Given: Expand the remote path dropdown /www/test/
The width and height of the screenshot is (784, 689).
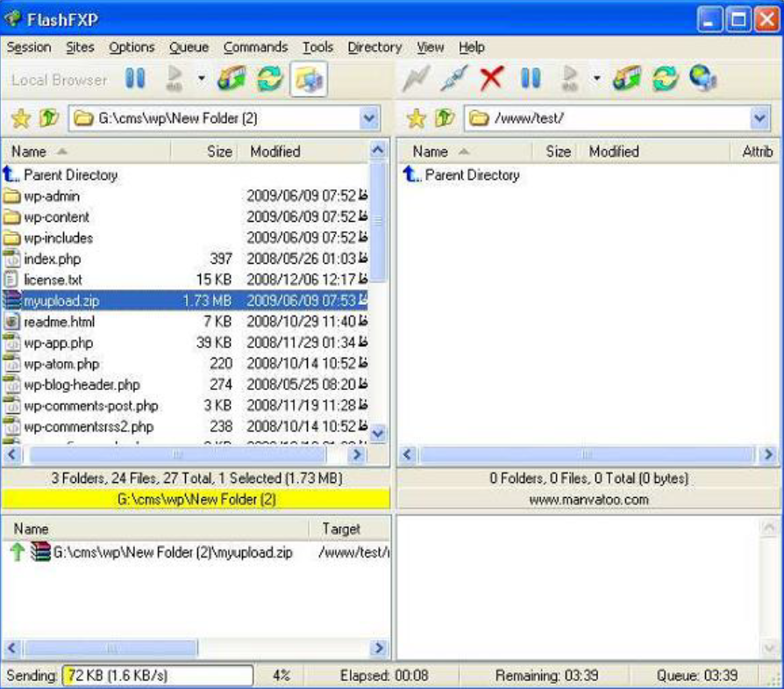Looking at the screenshot, I should (759, 118).
